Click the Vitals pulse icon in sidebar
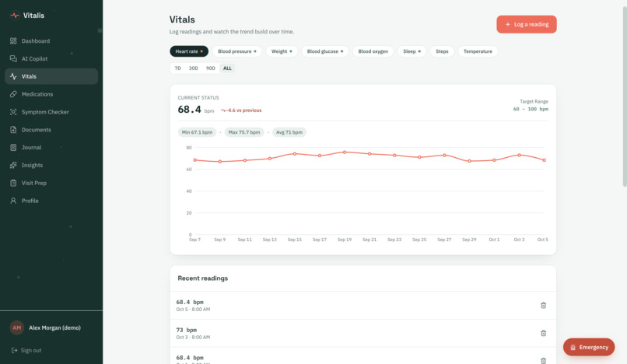Image resolution: width=627 pixels, height=364 pixels. (x=13, y=76)
